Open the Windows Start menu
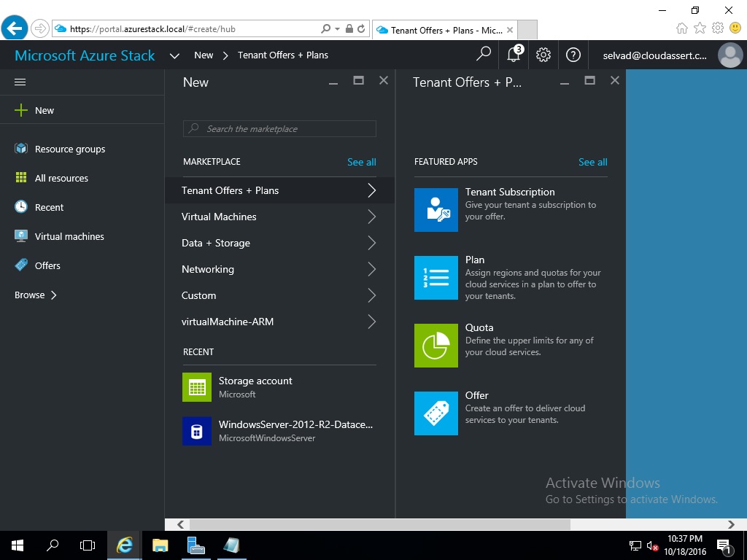Screen dimensions: 747x560 18,545
